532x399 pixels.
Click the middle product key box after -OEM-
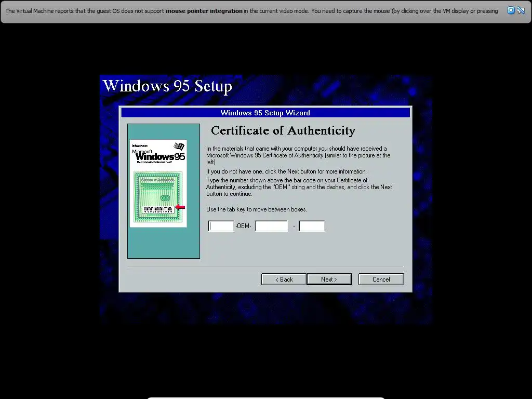point(271,226)
